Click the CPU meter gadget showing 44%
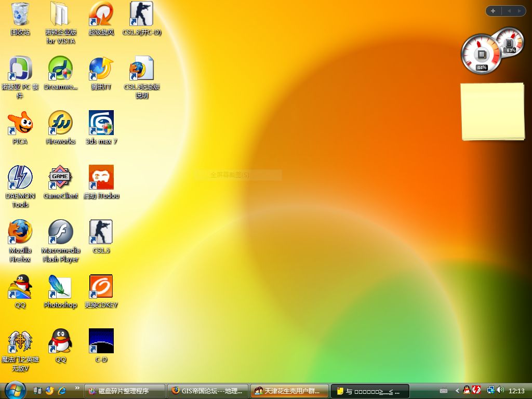532x399 pixels. [481, 54]
